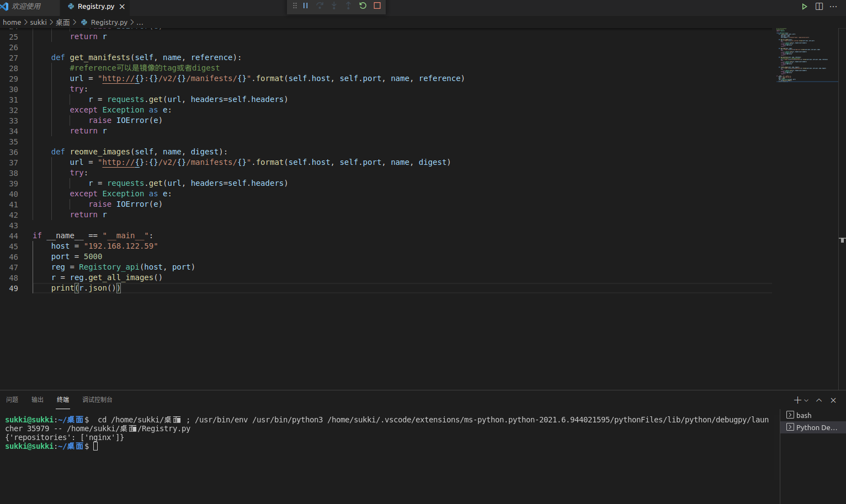
Task: Click the sukki breadcrumb segment
Action: (x=38, y=23)
